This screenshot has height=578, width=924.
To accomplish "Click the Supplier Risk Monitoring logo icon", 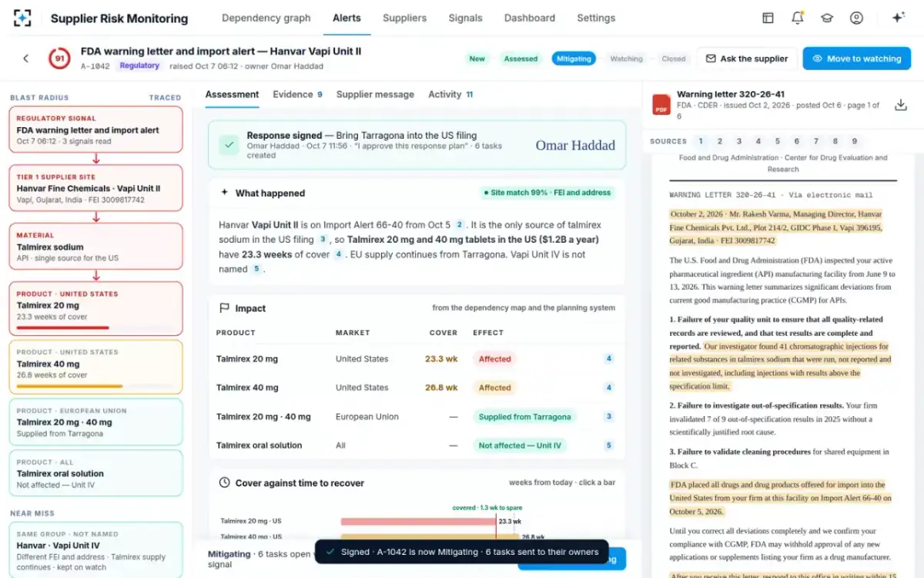I will coord(23,18).
